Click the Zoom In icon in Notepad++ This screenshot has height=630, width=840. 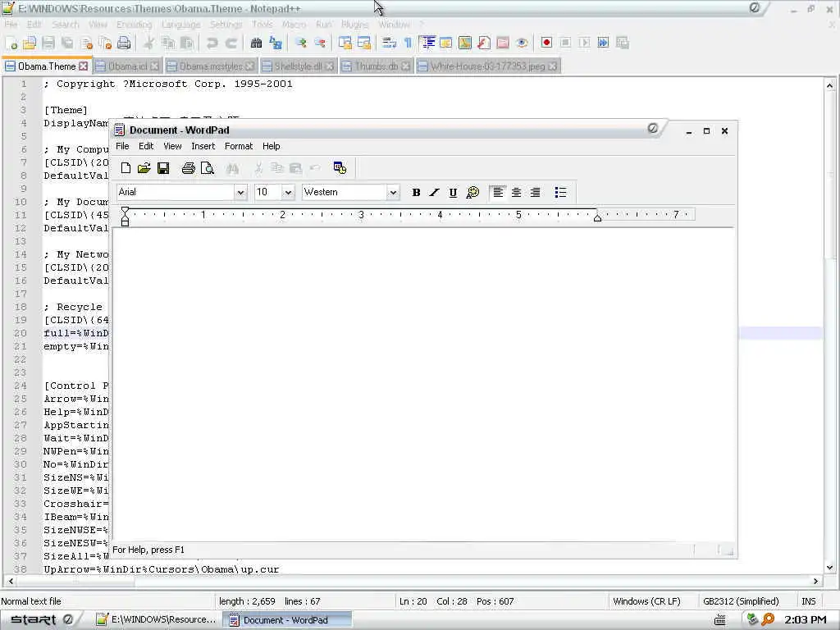300,43
